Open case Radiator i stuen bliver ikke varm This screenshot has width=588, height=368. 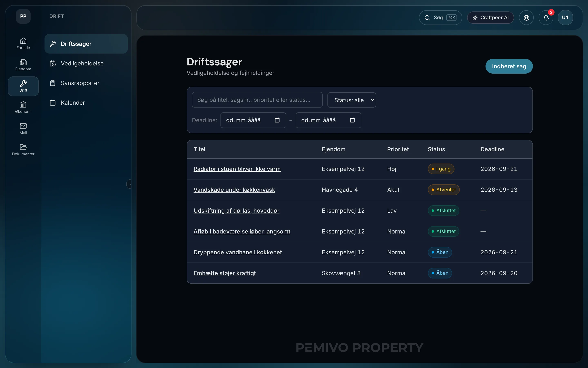point(237,169)
